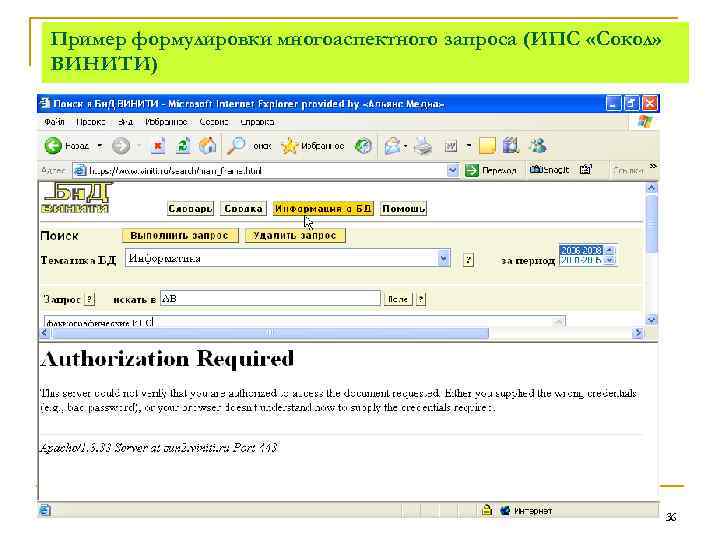The image size is (720, 540).
Task: Click the frame's vertical scrollbar thumb
Action: click(x=651, y=224)
